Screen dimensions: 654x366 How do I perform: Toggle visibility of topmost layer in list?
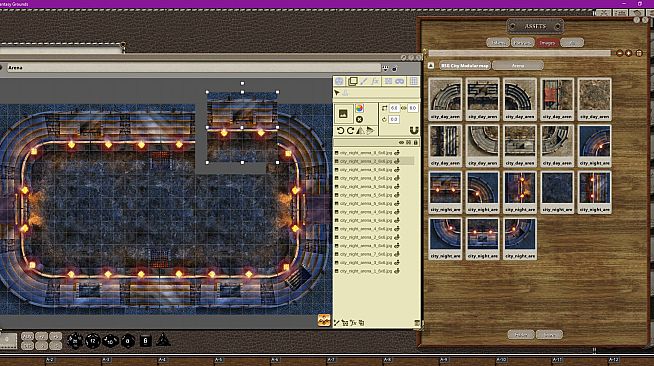click(397, 153)
